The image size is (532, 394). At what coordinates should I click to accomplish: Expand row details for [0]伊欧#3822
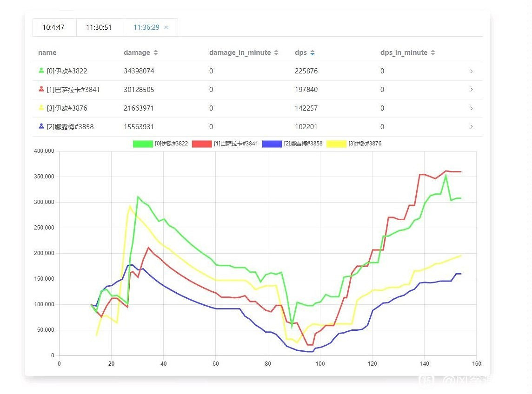[x=471, y=71]
